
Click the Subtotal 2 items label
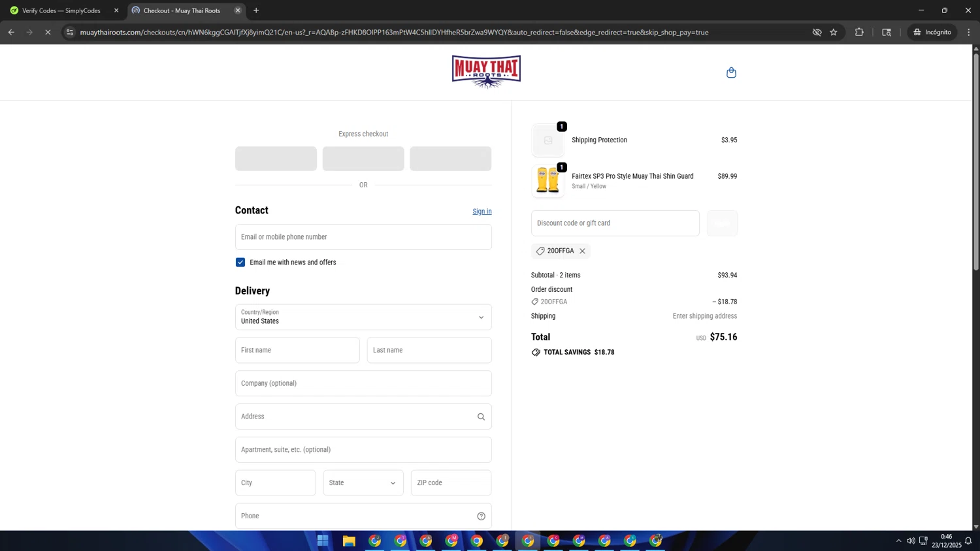555,275
